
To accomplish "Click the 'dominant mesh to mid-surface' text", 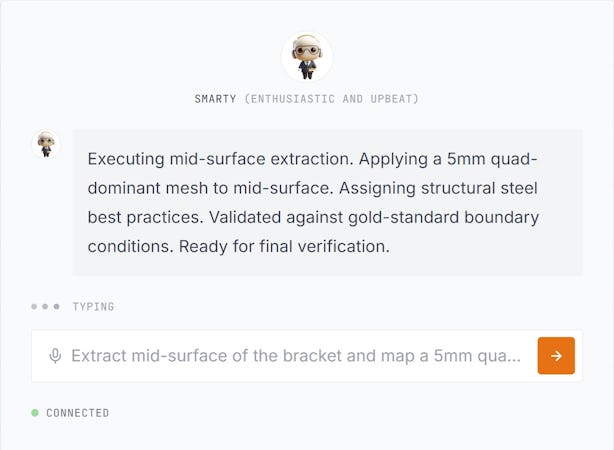I will point(210,188).
